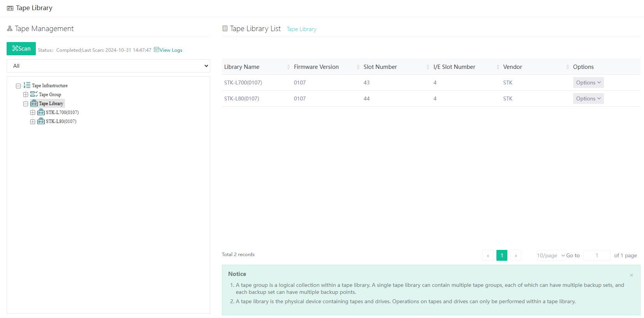
Task: Go to next page arrow
Action: coord(516,256)
